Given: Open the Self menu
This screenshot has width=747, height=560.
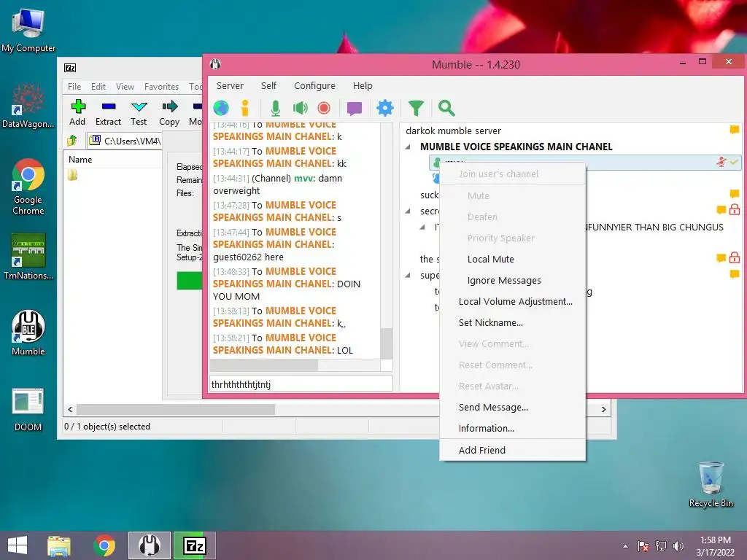Looking at the screenshot, I should tap(268, 86).
